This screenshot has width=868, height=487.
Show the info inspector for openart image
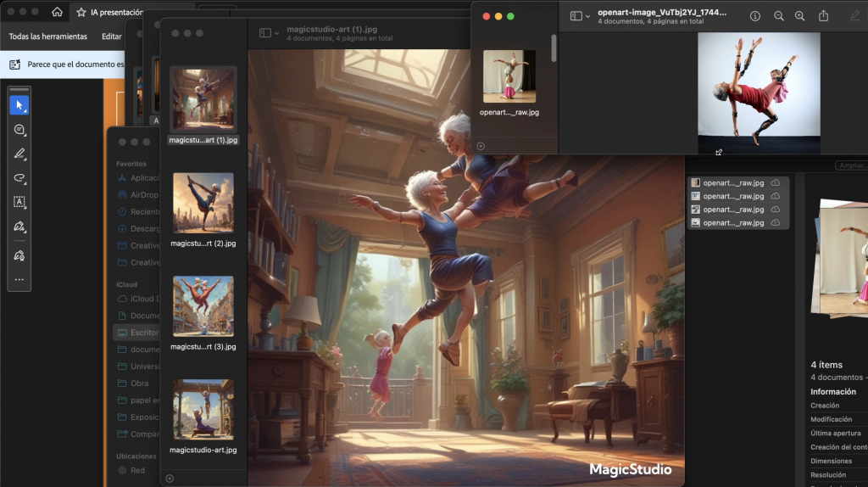click(x=755, y=16)
